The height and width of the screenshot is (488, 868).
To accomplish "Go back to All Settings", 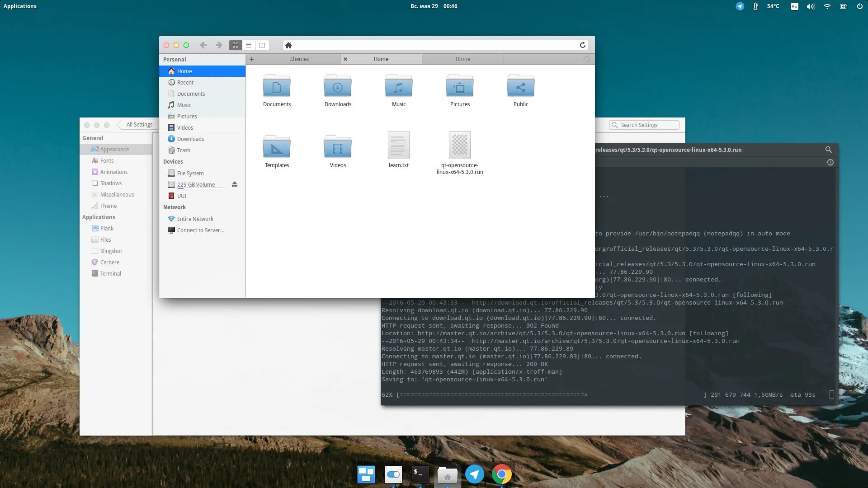I will (138, 125).
